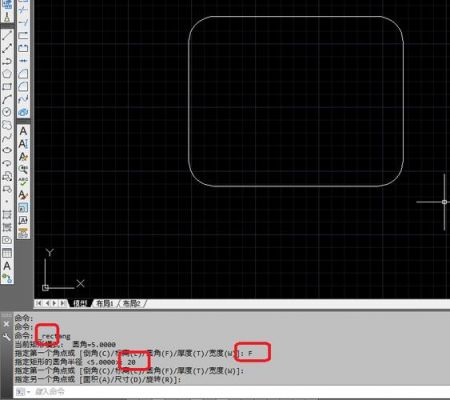This screenshot has height=400, width=450.
Task: Jump to the last layout tab arrow
Action: (x=62, y=303)
